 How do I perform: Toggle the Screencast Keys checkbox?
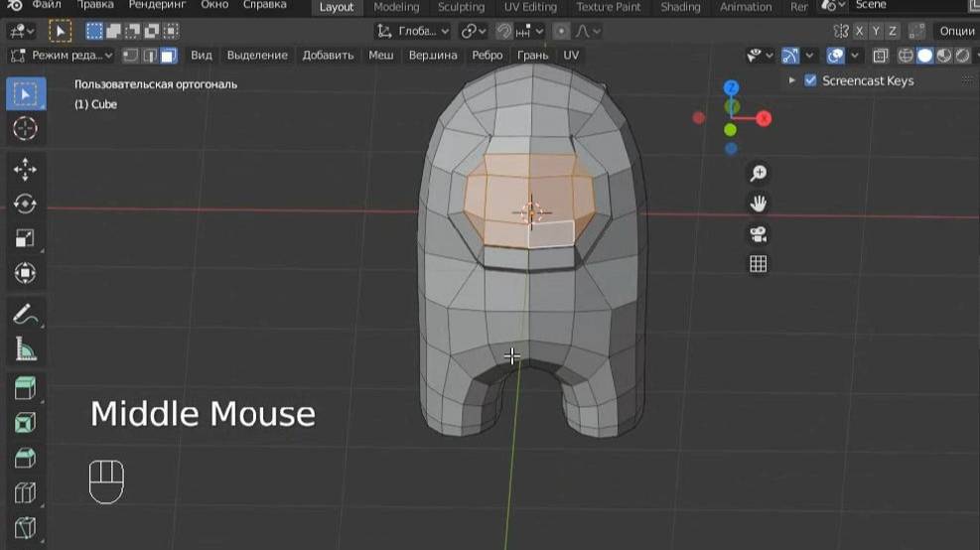point(810,80)
